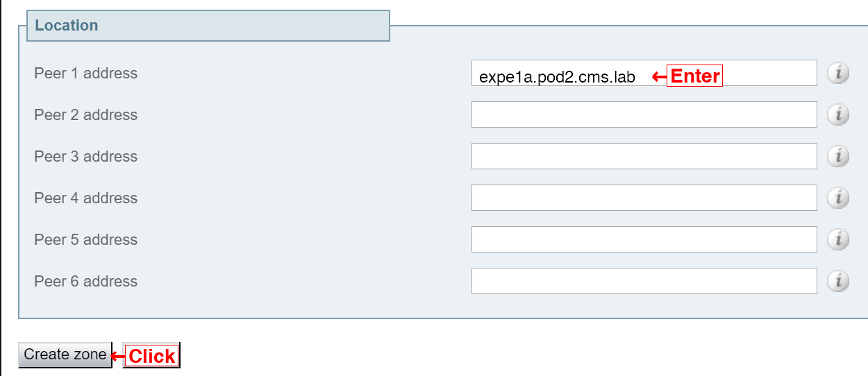Select the empty Peer 2 address field
Image resolution: width=868 pixels, height=376 pixels.
644,114
